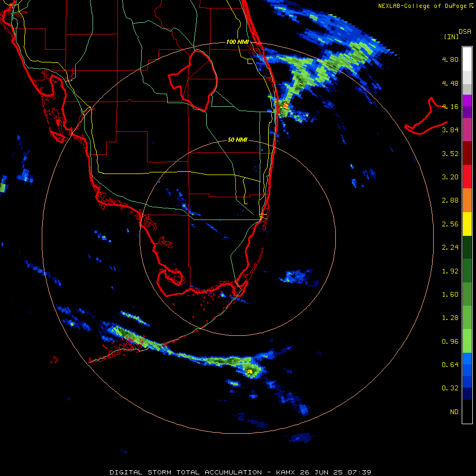Click the 4.48 legend value

click(450, 83)
